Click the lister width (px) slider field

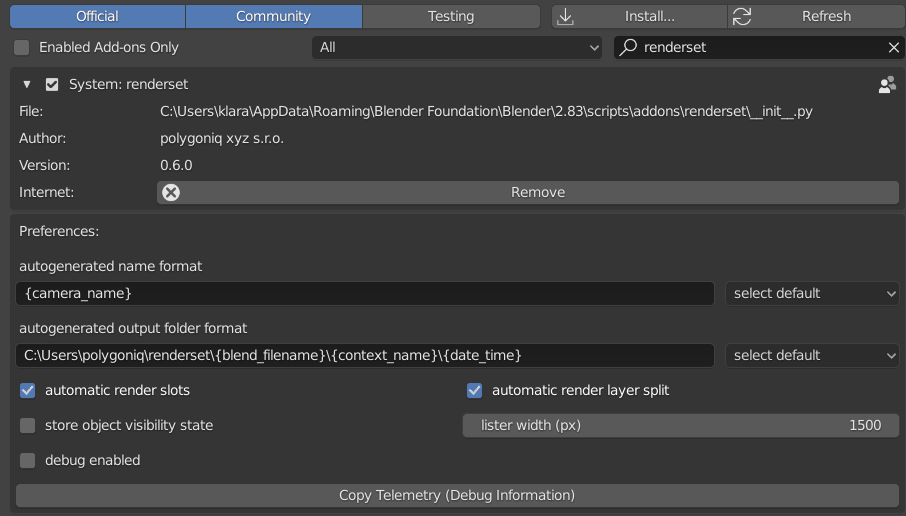coord(680,425)
